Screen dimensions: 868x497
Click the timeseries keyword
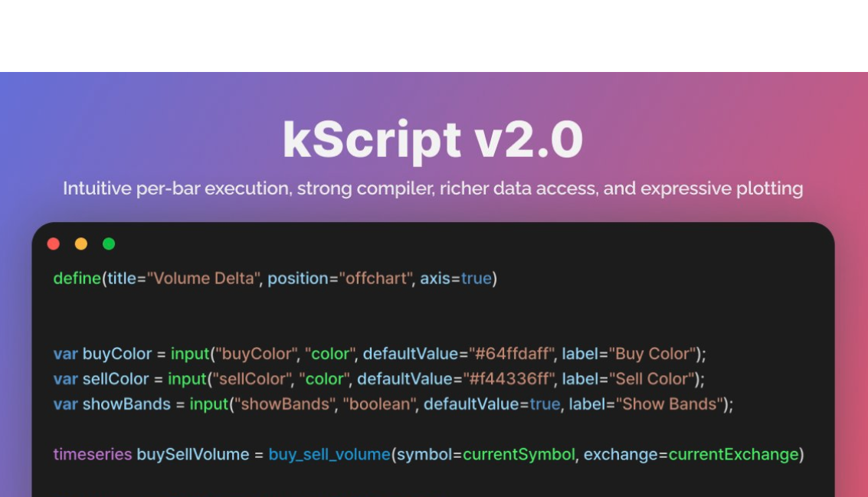(x=93, y=455)
